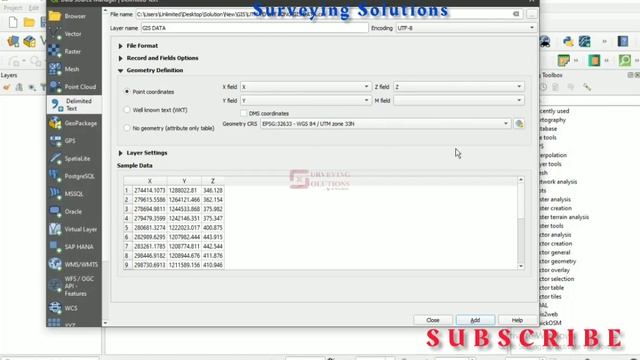This screenshot has width=640, height=360.
Task: Switch to the Raster source tab
Action: tap(74, 51)
